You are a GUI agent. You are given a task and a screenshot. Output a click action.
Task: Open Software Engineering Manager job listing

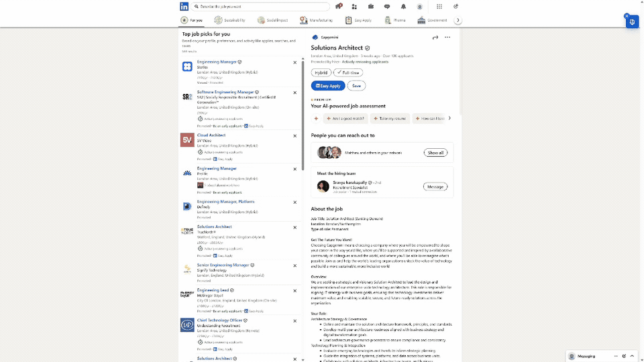[x=225, y=92]
